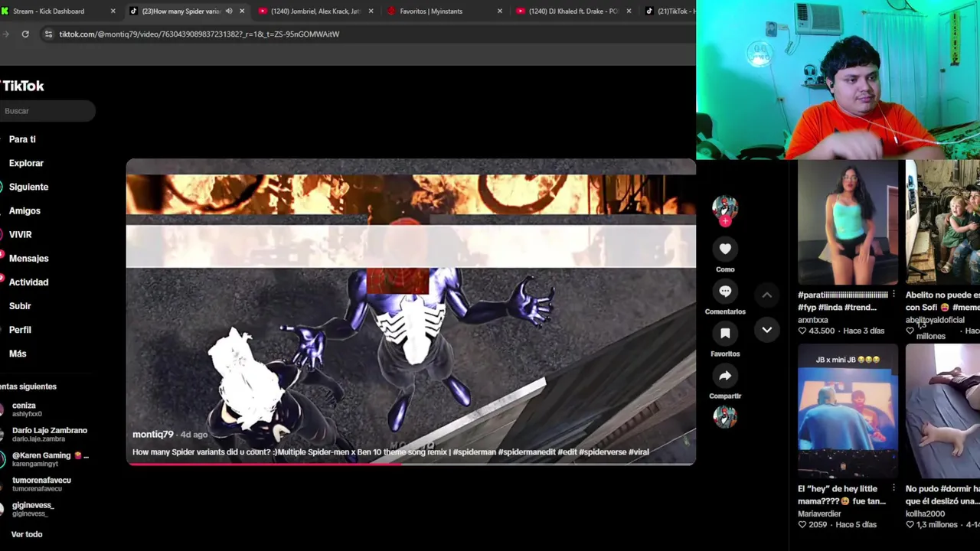The height and width of the screenshot is (551, 980).
Task: Open Abelito video thumbnail
Action: (942, 222)
